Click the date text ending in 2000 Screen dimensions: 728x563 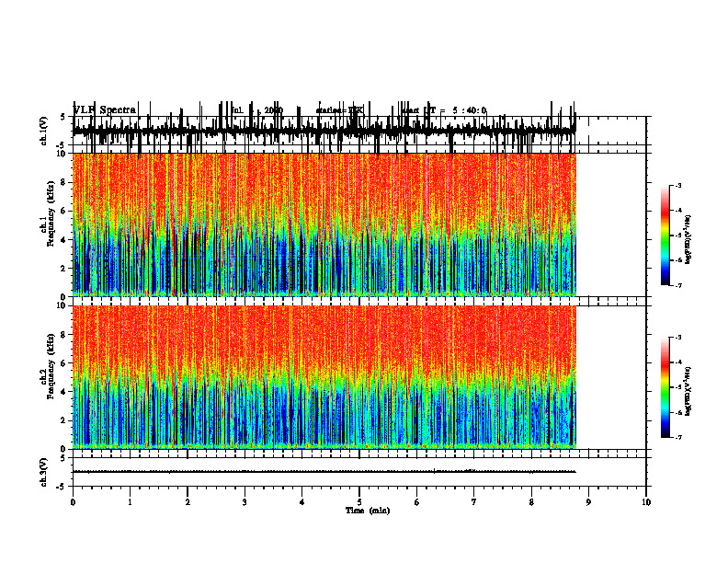click(x=257, y=110)
